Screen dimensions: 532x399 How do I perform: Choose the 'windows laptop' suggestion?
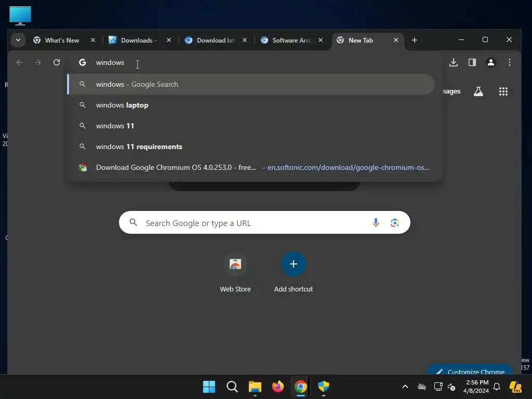(251, 105)
